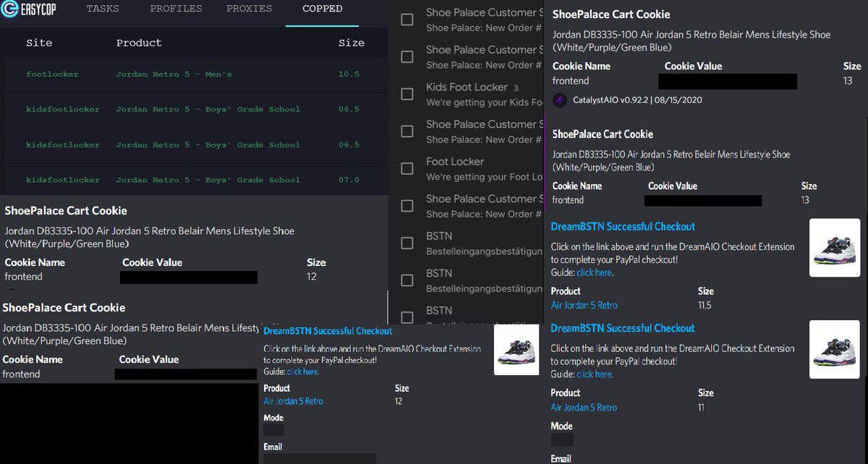Check the first BSTN email checkbox
The image size is (868, 464).
407,244
